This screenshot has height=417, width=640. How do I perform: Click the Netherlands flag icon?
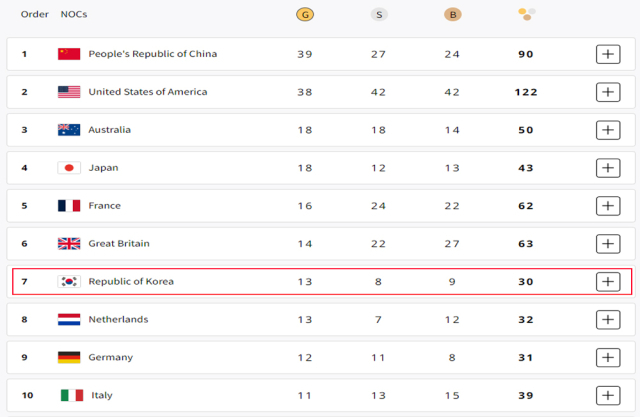click(x=69, y=319)
